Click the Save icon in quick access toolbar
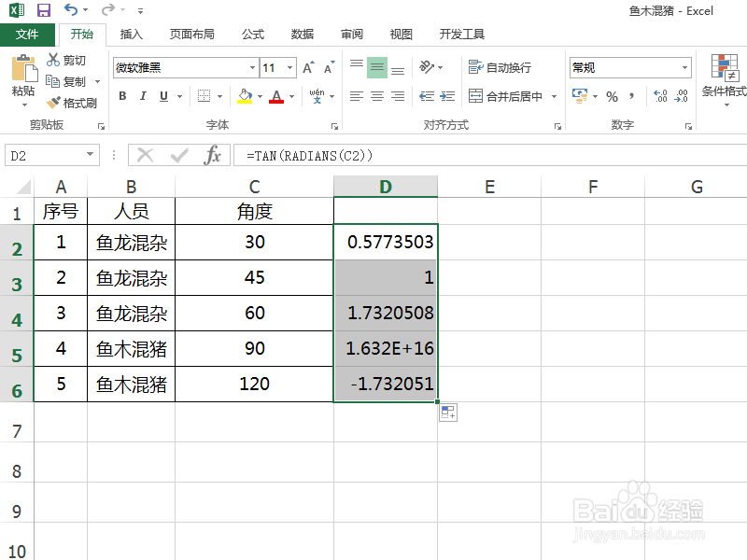 coord(43,10)
